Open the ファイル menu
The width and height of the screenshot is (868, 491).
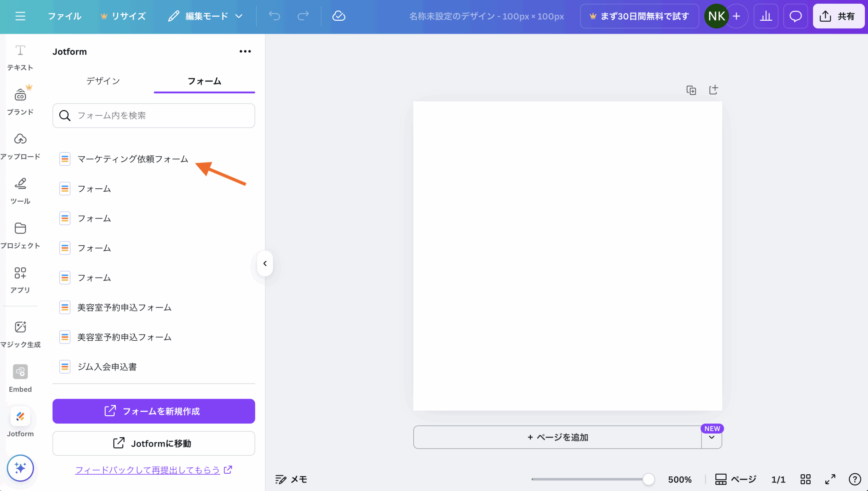coord(64,16)
